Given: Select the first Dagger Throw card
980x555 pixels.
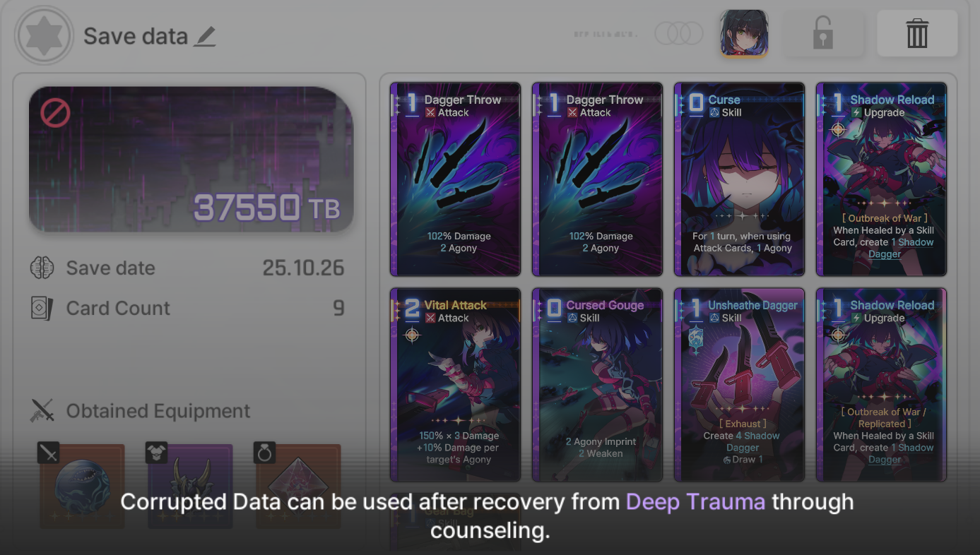Looking at the screenshot, I should point(456,179).
